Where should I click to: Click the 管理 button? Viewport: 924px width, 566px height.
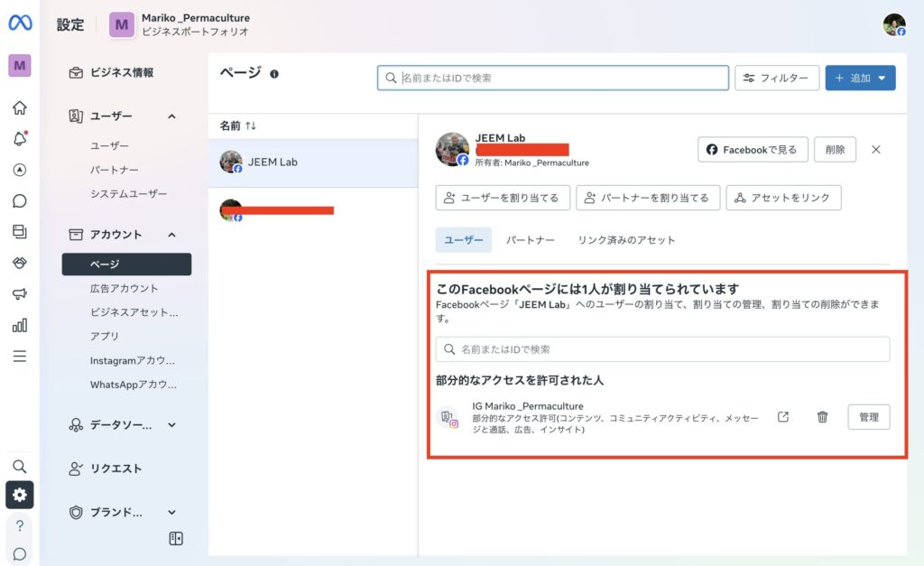coord(868,417)
